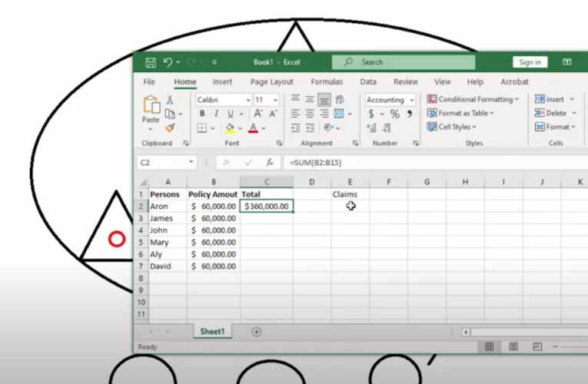Click the Increase Decimal icon

click(x=371, y=128)
